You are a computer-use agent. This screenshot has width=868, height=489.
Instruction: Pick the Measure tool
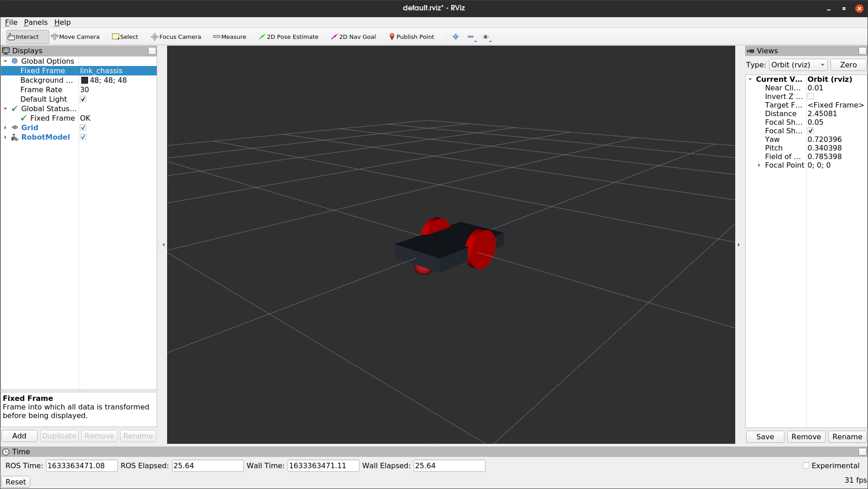[x=229, y=37]
